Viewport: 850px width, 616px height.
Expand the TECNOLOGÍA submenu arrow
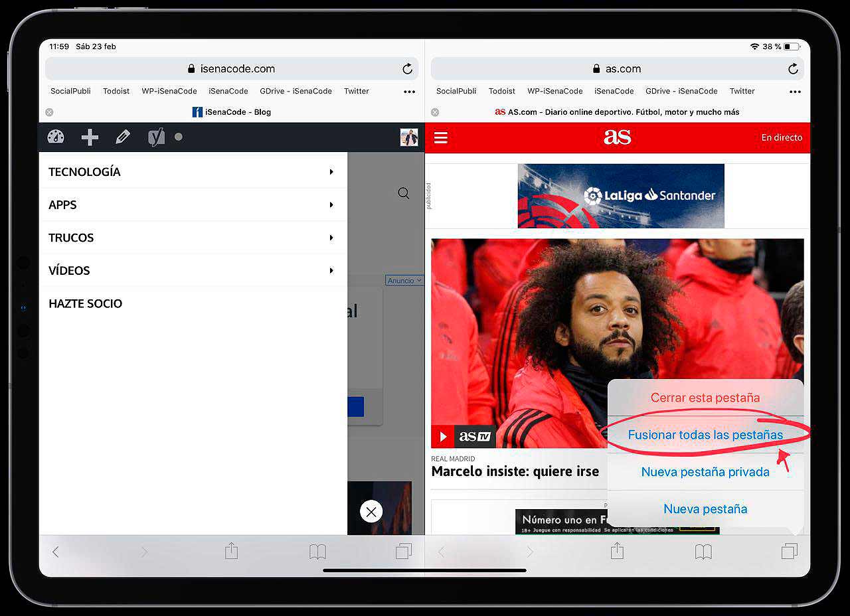[331, 172]
